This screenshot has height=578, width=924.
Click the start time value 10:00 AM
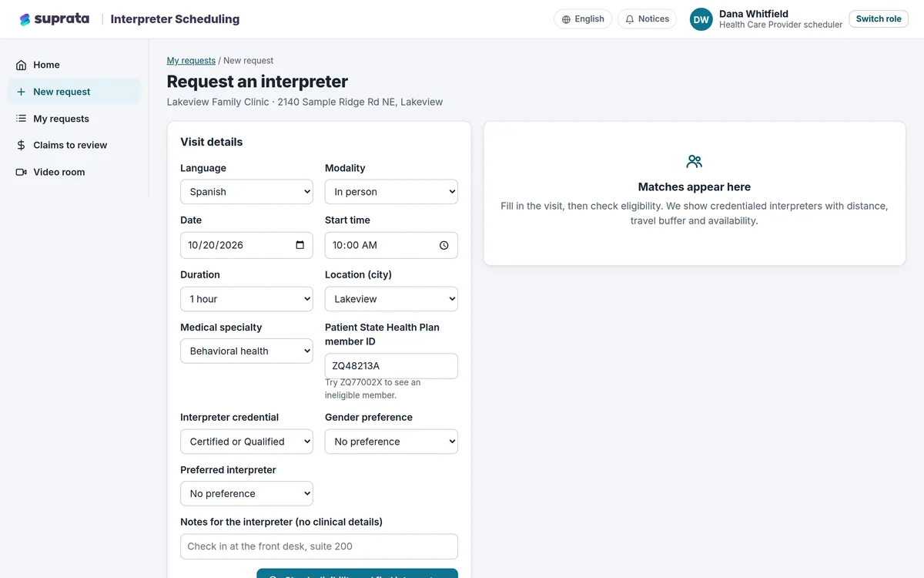tap(355, 245)
